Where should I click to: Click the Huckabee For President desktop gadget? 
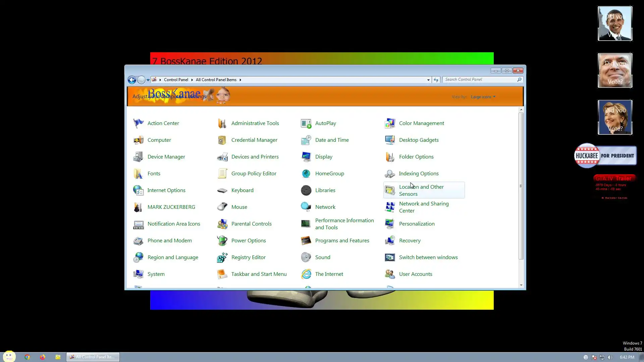pos(605,156)
